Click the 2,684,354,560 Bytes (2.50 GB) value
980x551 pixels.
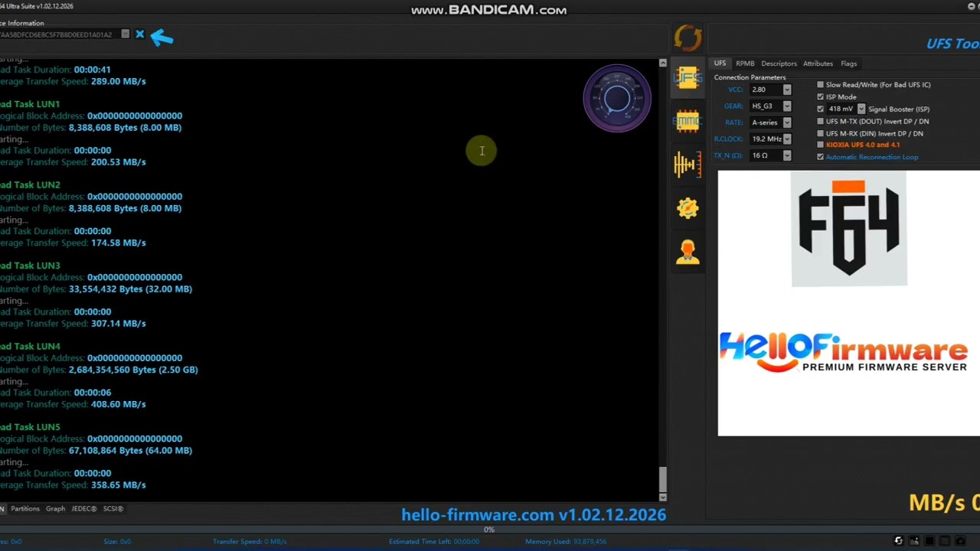click(133, 370)
